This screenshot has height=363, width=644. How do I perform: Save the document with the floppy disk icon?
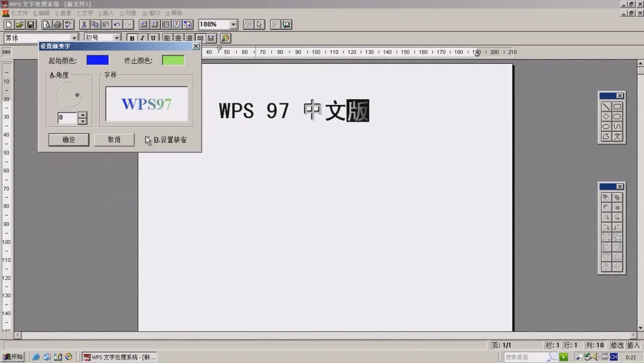pyautogui.click(x=30, y=24)
